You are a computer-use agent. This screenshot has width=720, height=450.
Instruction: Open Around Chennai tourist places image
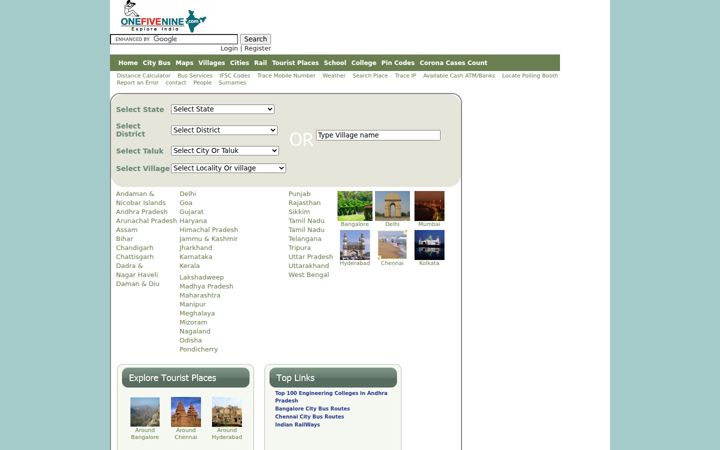pyautogui.click(x=186, y=412)
